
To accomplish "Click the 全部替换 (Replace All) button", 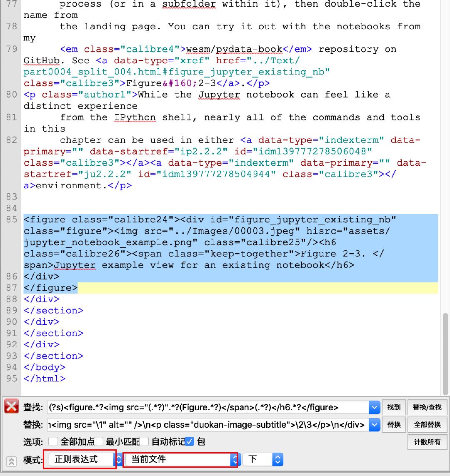I will [427, 425].
